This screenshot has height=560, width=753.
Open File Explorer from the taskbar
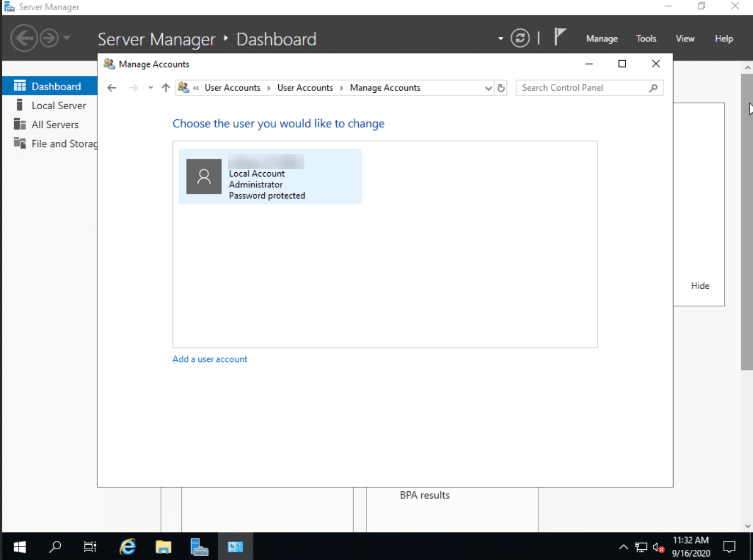(x=163, y=546)
